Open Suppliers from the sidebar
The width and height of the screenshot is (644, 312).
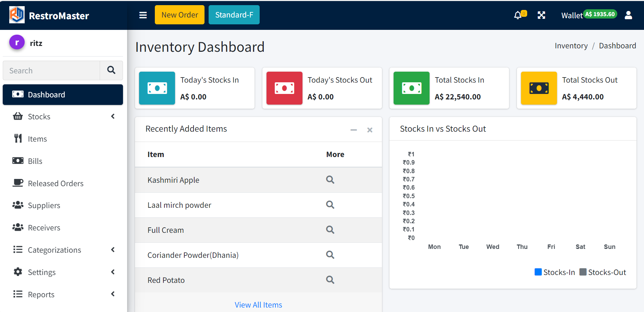44,205
